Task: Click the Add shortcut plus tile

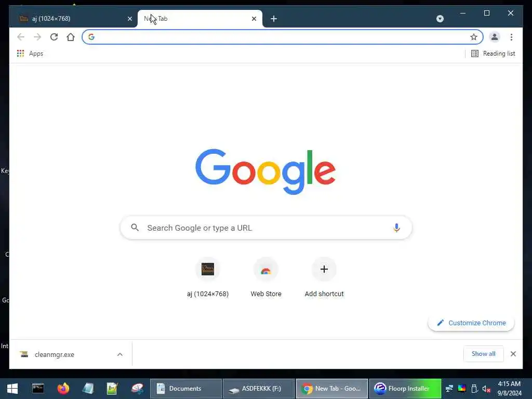Action: [x=324, y=278]
